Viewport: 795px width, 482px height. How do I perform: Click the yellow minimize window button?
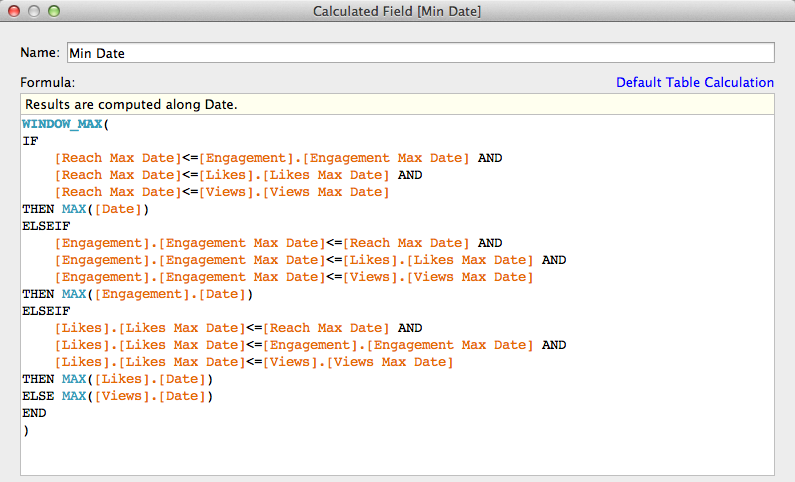pos(34,11)
